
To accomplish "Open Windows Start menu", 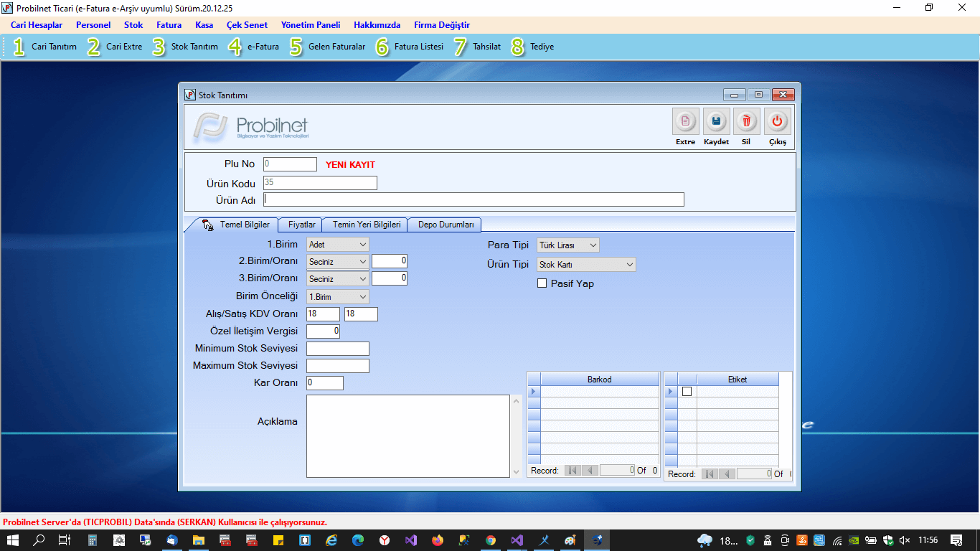I will click(13, 540).
